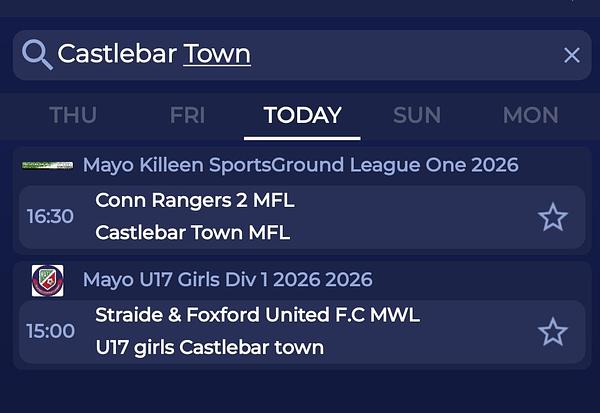Open the TODAY tab

click(x=302, y=115)
